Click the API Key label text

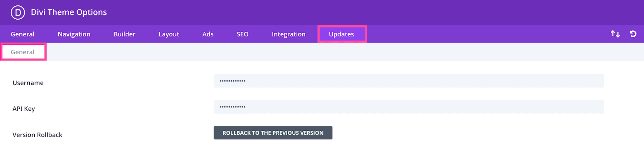click(24, 109)
